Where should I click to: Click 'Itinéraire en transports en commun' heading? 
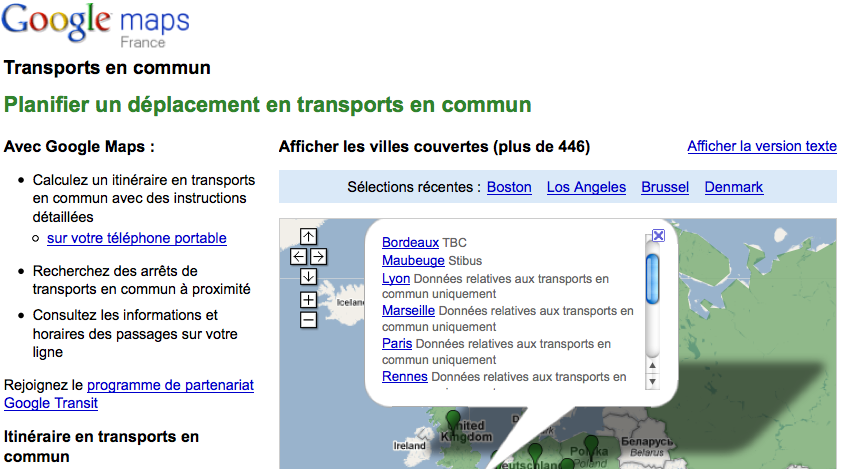click(101, 446)
